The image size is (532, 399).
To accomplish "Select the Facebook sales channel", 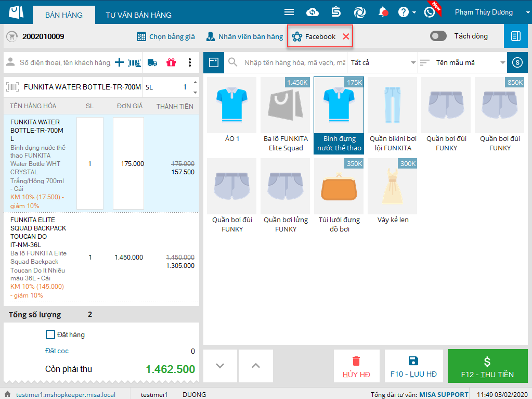I will click(314, 36).
